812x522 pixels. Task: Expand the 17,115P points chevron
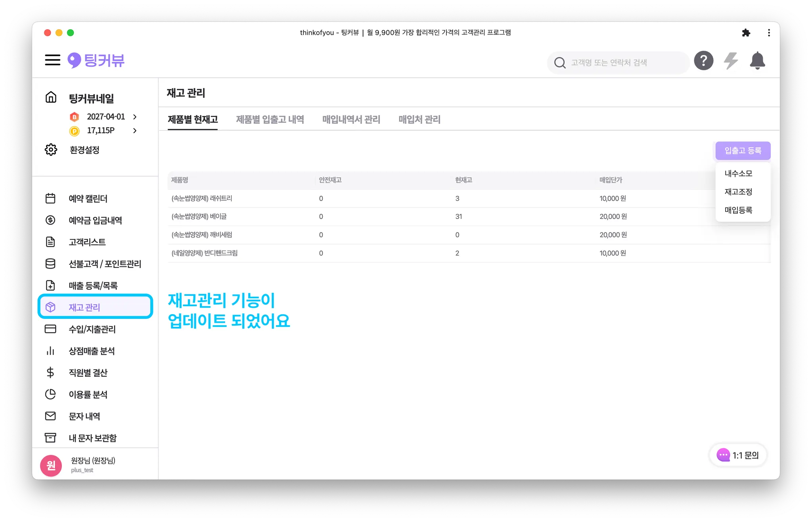135,130
